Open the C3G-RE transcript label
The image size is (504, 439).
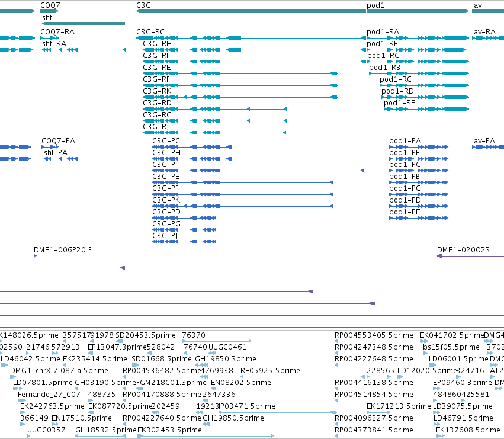click(x=157, y=68)
